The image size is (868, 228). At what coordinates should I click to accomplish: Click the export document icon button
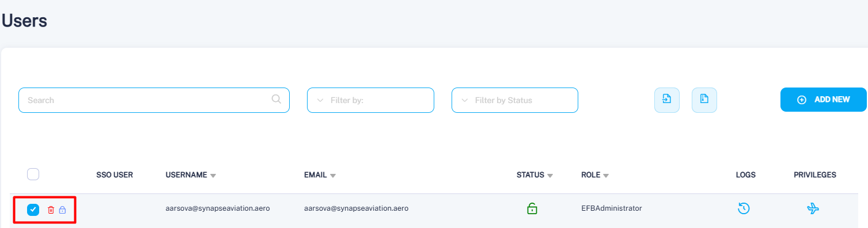tap(704, 100)
